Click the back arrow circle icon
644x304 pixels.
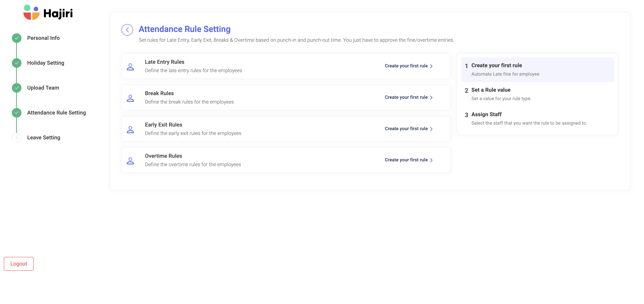coord(127,30)
